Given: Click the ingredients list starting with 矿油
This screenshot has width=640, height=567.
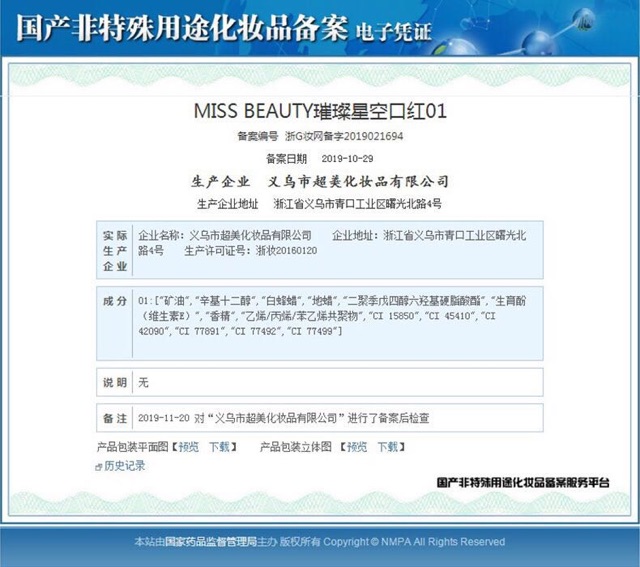Looking at the screenshot, I should click(x=332, y=316).
